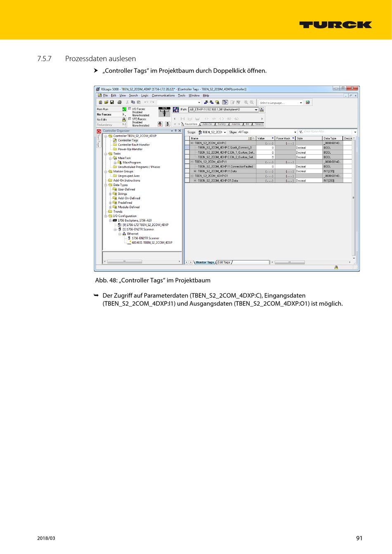Click the Who Active network icon beside Path
The width and height of the screenshot is (392, 554).
176,110
